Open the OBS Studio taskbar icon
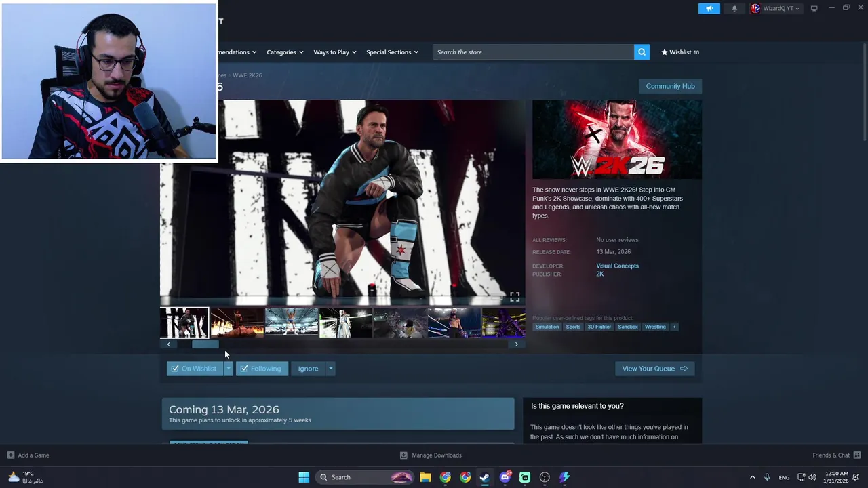This screenshot has height=488, width=868. (545, 477)
